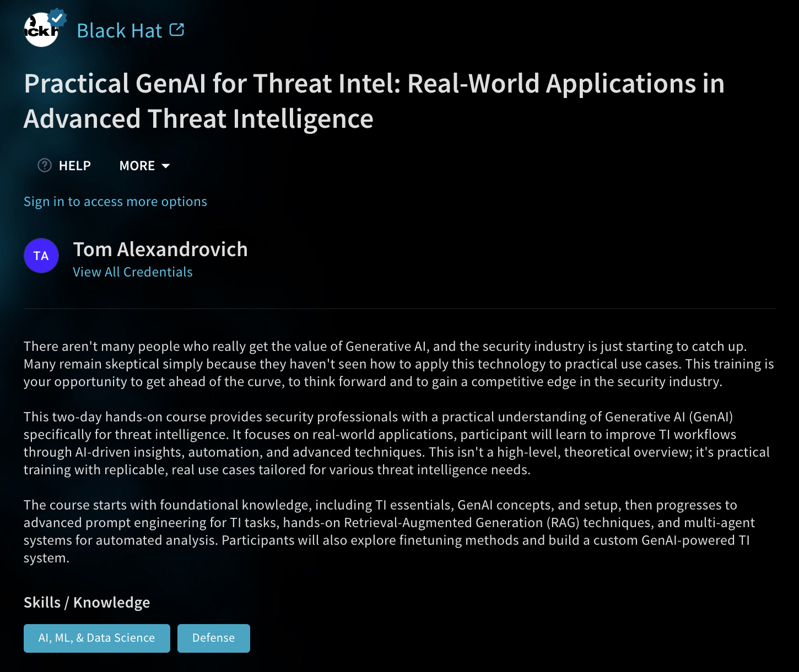The image size is (799, 672).
Task: Select the AI, ML, & Data Science skill tag
Action: point(97,638)
